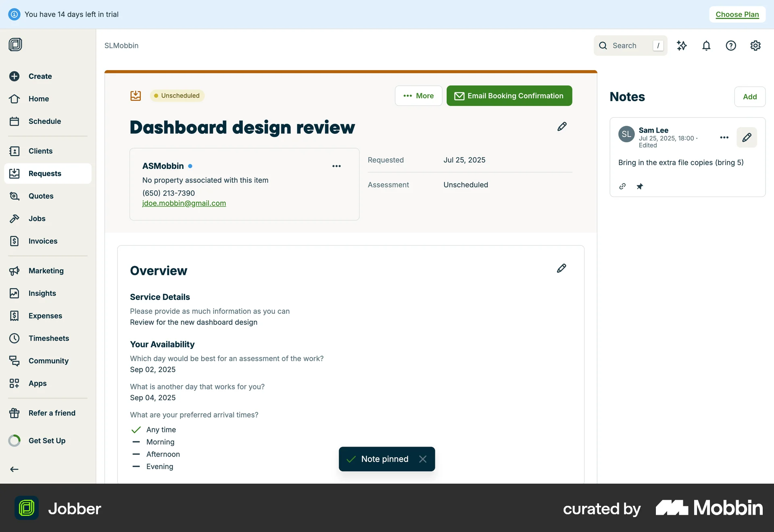Check the Morning preferred arrival time
774x532 pixels.
tap(135, 442)
